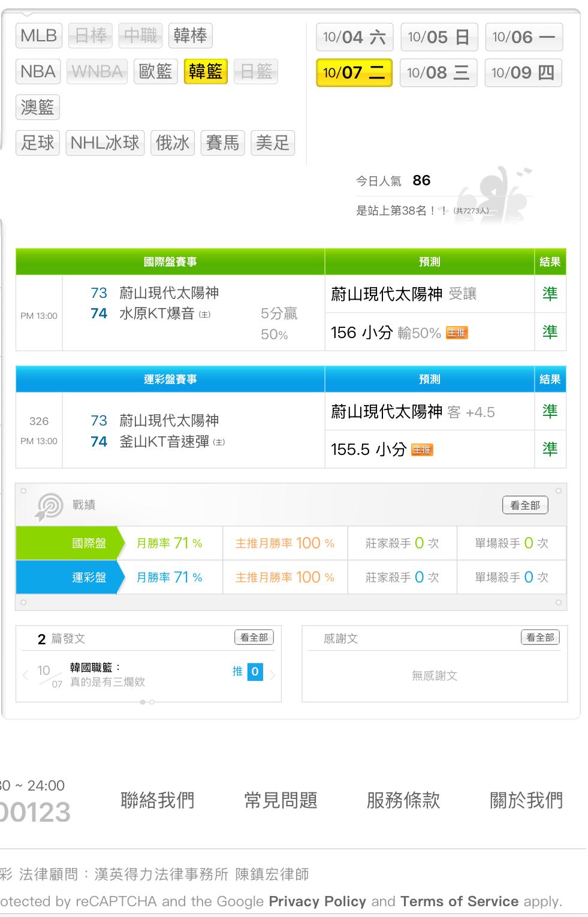The height and width of the screenshot is (917, 588).
Task: Click the 主推 badge beside 156 小分
Action: (457, 333)
